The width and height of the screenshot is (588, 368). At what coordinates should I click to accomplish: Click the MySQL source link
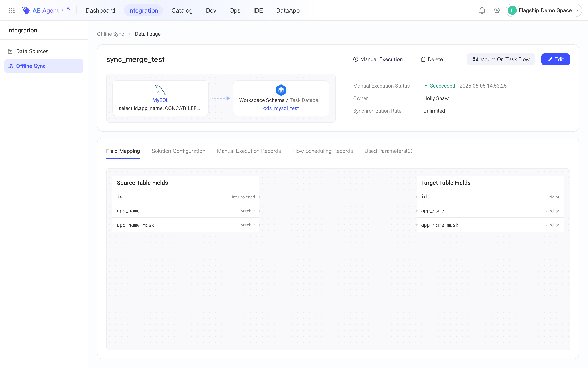pos(161,100)
